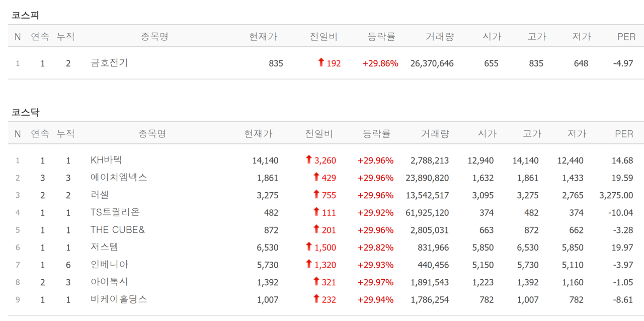Click 비케이홀딩스 PER value -8.61
This screenshot has width=644, height=321.
[623, 299]
